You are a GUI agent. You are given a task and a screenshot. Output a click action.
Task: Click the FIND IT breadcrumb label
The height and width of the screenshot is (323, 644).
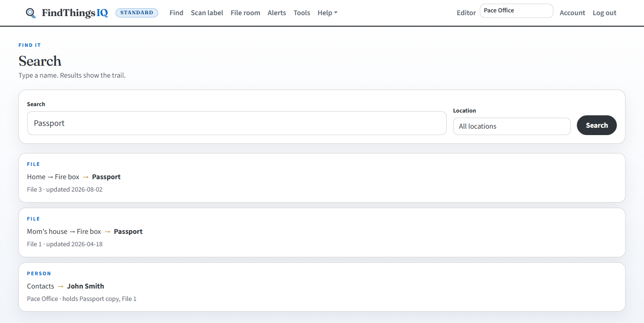pos(30,45)
